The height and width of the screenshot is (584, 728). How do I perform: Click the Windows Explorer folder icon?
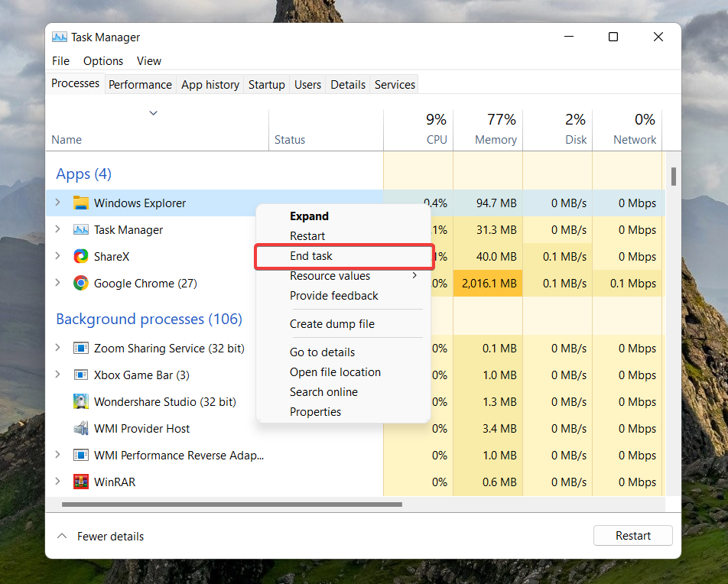click(x=81, y=203)
